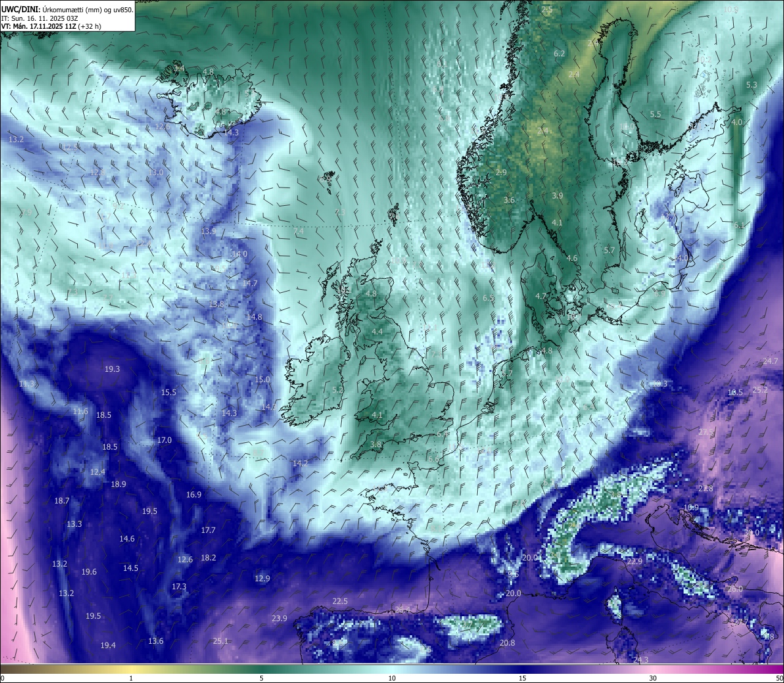Pick the 22.9 value label

point(635,561)
